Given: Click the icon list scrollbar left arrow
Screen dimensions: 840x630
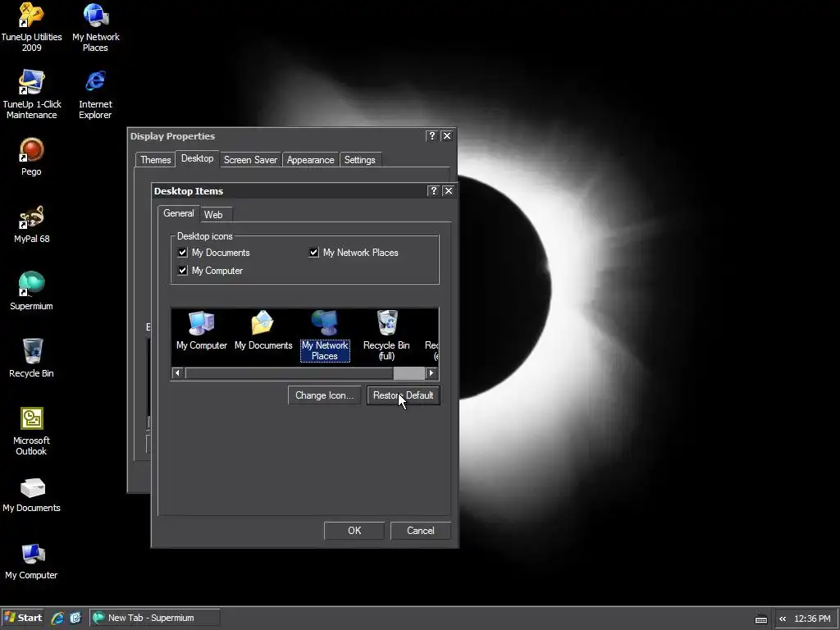Looking at the screenshot, I should click(x=178, y=373).
